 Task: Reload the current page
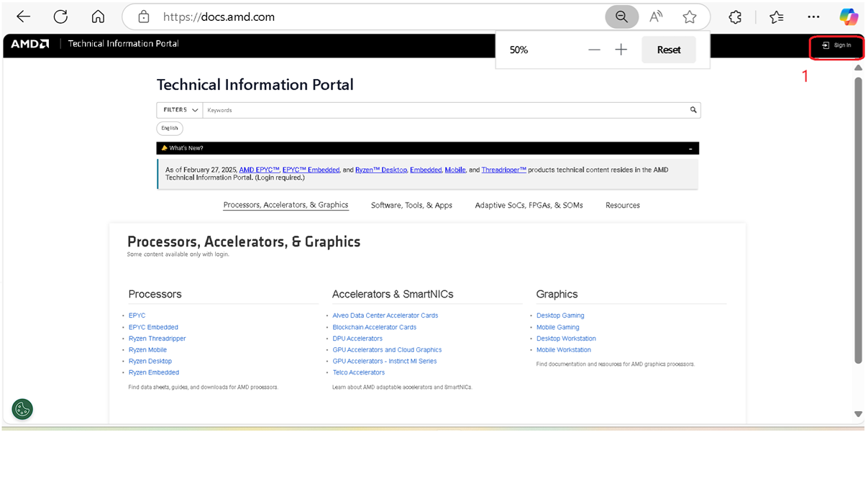(x=60, y=17)
